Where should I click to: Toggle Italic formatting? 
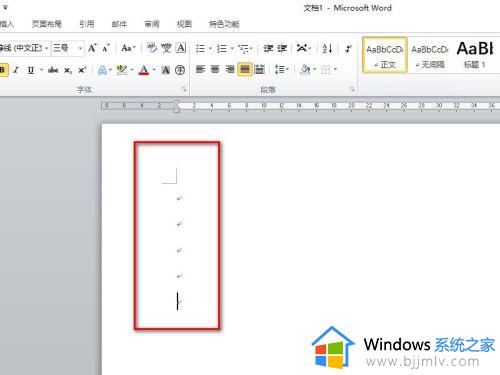click(x=16, y=70)
